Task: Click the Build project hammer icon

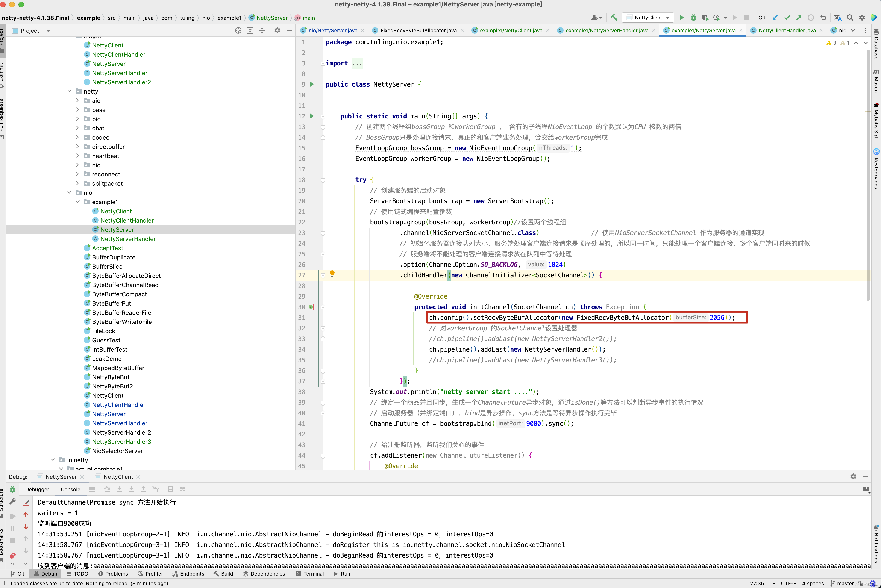Action: [x=614, y=18]
